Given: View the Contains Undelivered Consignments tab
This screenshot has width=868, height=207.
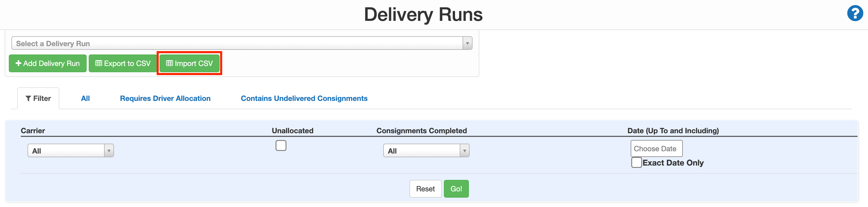Looking at the screenshot, I should (304, 98).
